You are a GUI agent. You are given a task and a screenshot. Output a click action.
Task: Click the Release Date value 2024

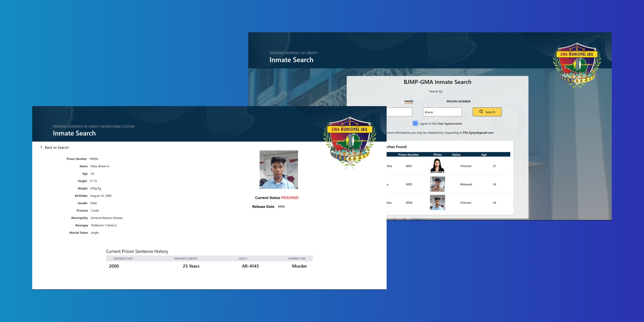click(281, 206)
